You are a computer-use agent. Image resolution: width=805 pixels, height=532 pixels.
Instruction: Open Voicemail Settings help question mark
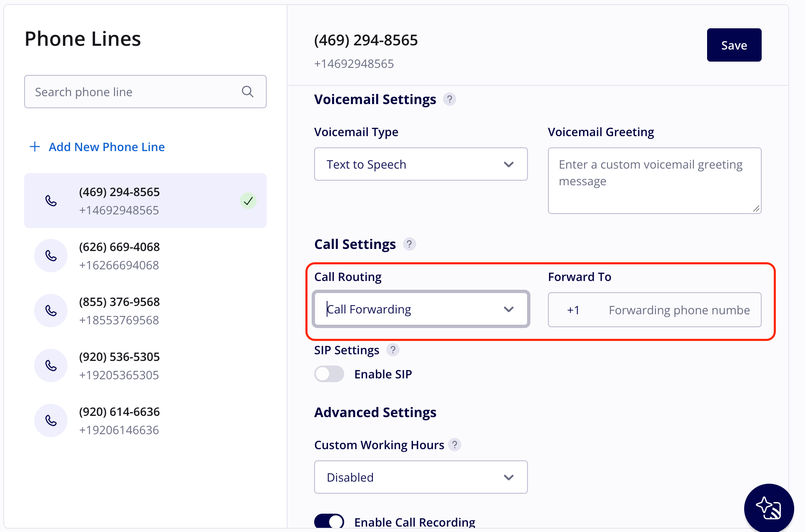[x=449, y=99]
